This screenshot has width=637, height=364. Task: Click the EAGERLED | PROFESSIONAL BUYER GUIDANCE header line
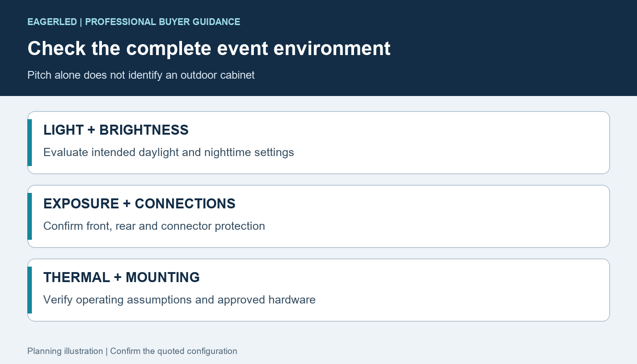click(134, 22)
